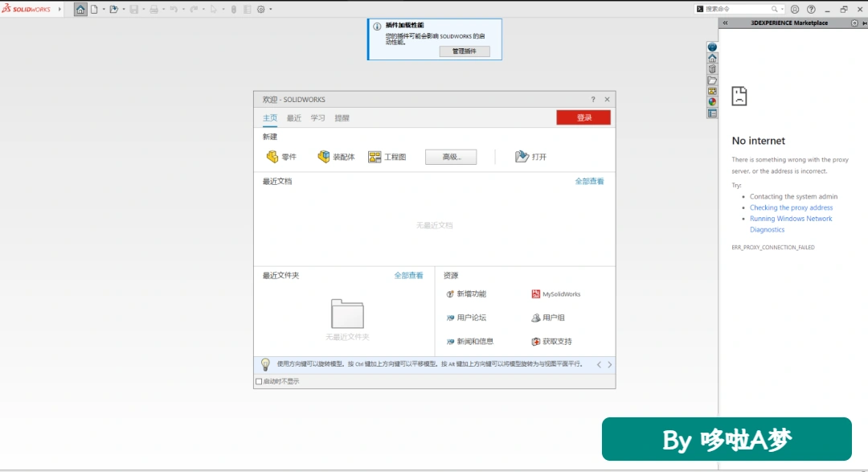The width and height of the screenshot is (868, 472).
Task: Switch to Recent (最近) tab
Action: point(294,118)
